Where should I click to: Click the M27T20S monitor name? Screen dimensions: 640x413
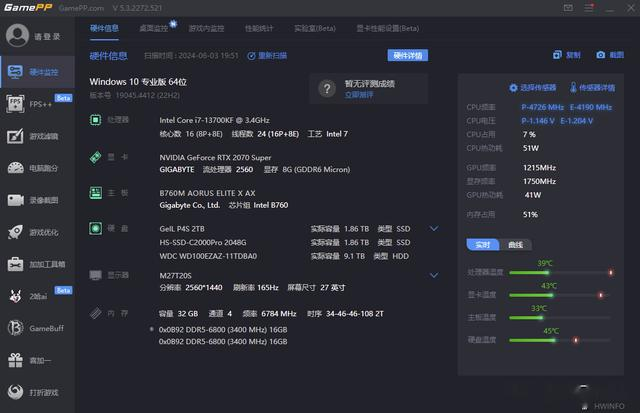pyautogui.click(x=176, y=276)
